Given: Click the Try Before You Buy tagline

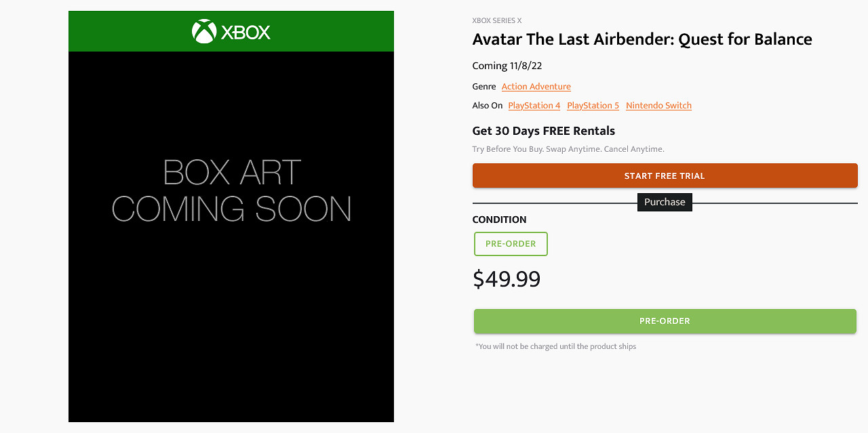Looking at the screenshot, I should click(x=568, y=149).
